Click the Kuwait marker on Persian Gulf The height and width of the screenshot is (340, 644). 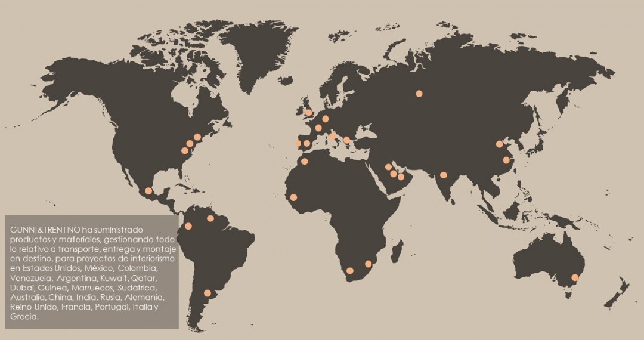[388, 167]
